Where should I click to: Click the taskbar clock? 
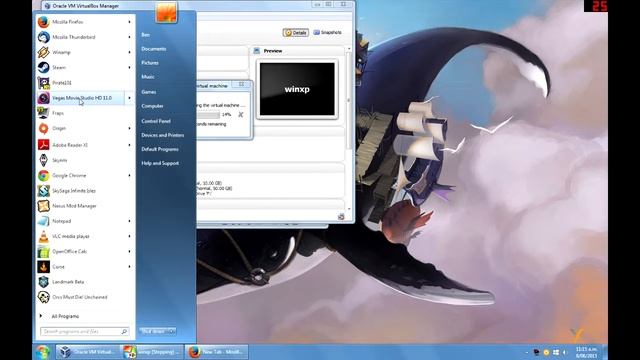click(x=586, y=352)
